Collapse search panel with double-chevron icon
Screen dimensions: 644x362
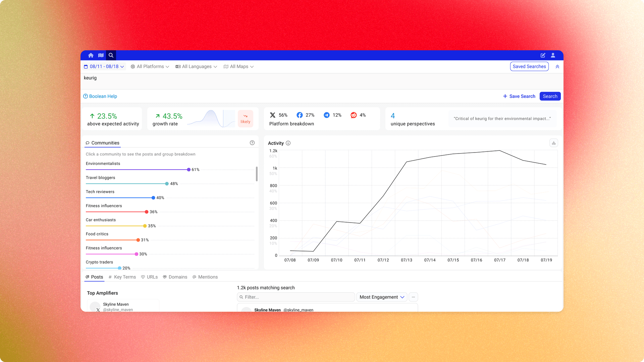click(x=557, y=67)
